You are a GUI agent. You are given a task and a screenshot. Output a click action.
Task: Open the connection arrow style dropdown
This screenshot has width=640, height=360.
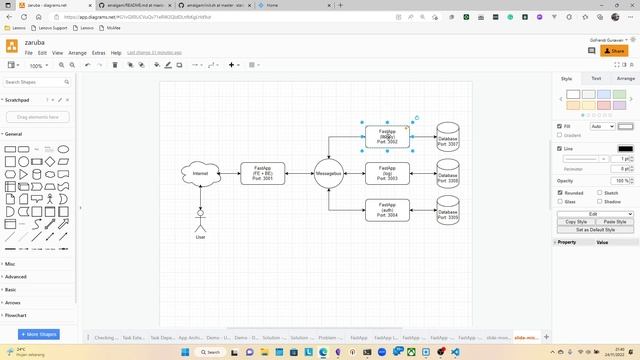coord(197,65)
